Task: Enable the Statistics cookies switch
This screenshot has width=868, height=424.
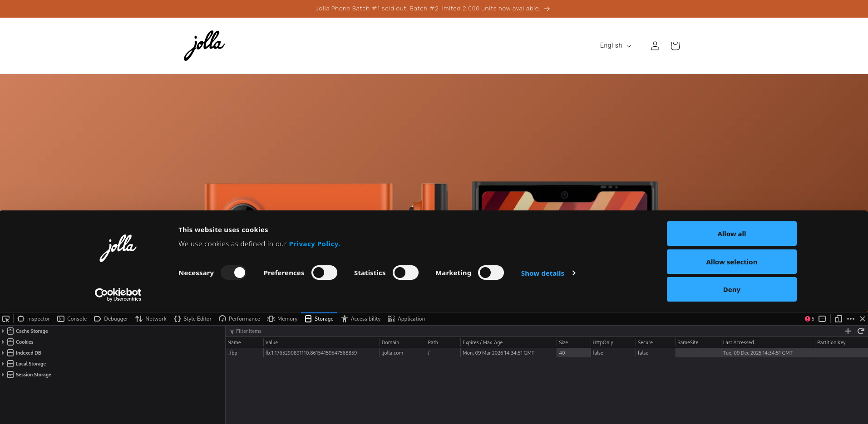Action: [405, 273]
